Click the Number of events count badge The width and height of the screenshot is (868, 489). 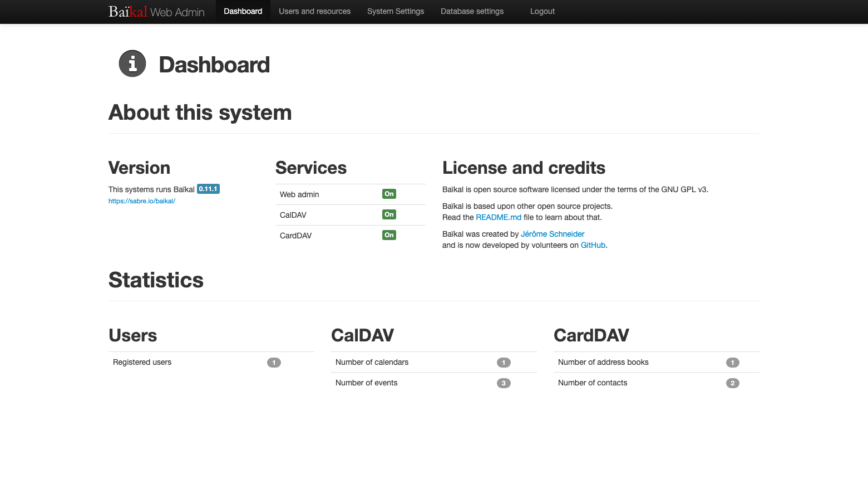click(x=504, y=383)
